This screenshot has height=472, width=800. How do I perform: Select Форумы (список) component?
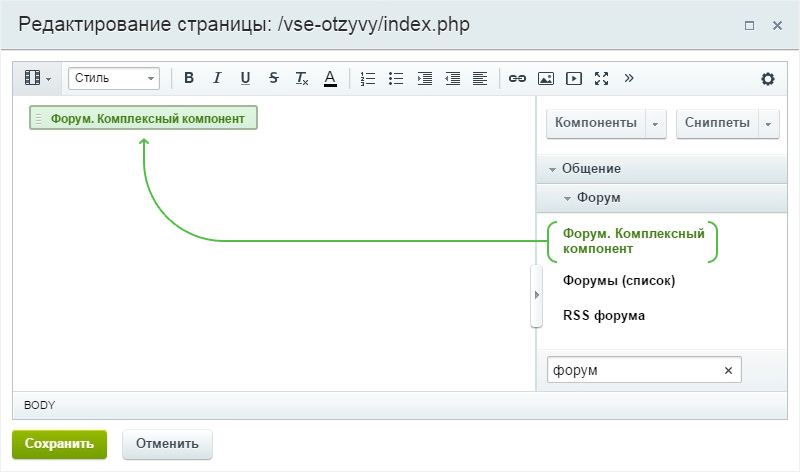tap(619, 281)
